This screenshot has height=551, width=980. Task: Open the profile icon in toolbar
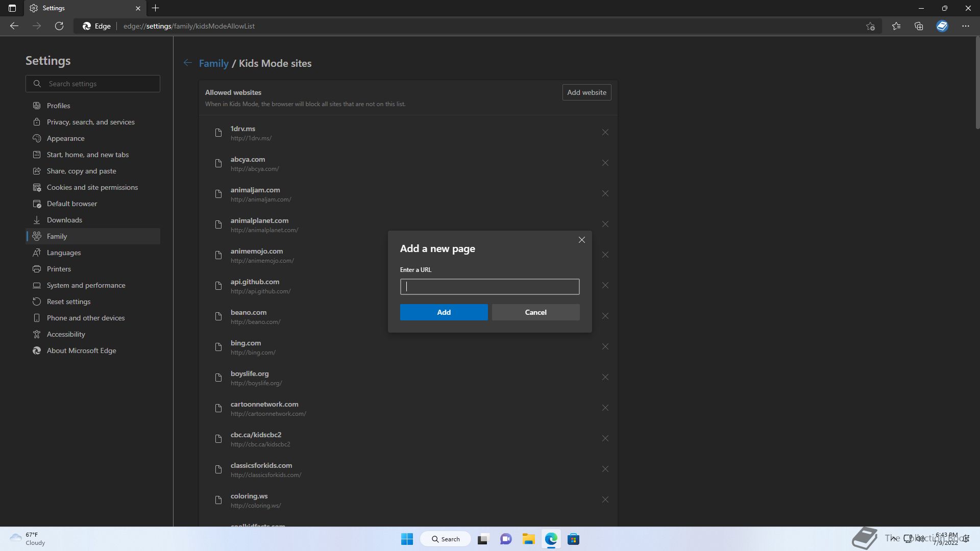(942, 26)
